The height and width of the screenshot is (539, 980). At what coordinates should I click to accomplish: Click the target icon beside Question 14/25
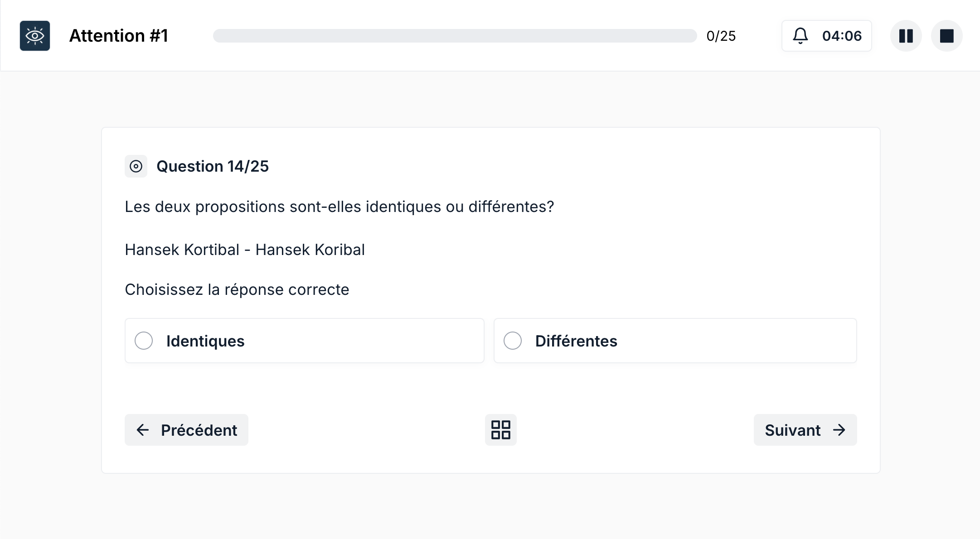(x=136, y=166)
